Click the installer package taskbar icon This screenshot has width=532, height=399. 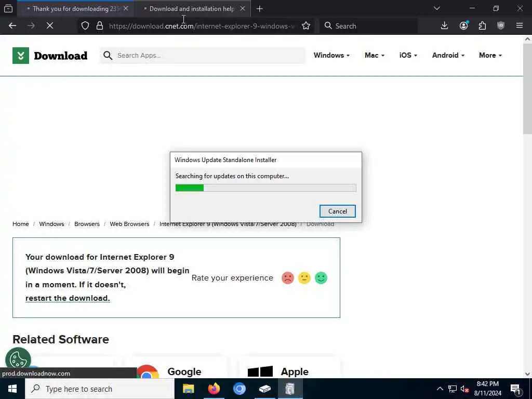coord(264,389)
